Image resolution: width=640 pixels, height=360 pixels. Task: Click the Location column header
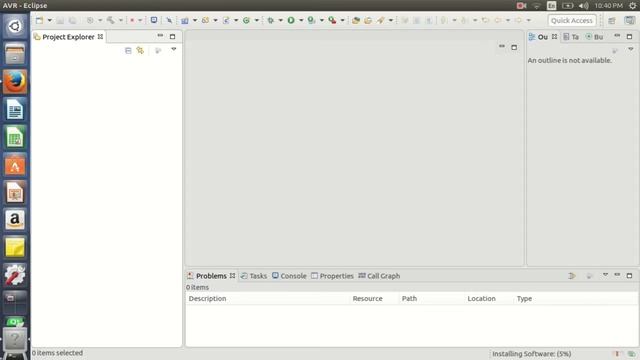[x=489, y=298]
